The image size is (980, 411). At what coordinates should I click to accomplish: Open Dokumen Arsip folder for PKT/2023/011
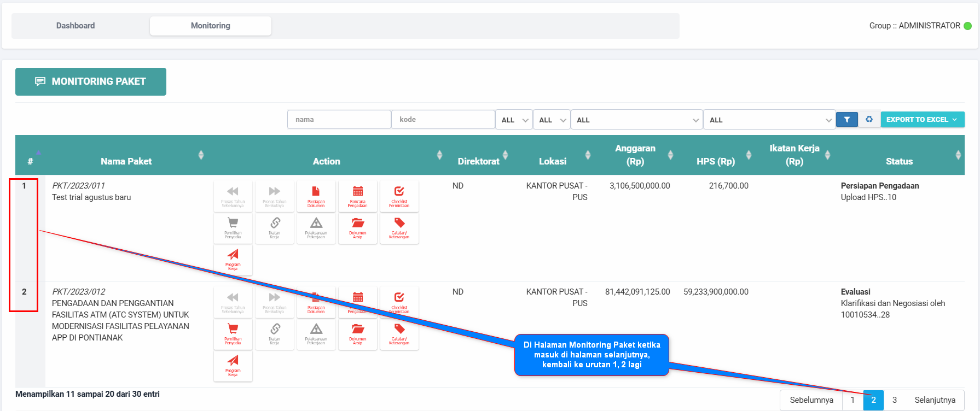(x=357, y=228)
